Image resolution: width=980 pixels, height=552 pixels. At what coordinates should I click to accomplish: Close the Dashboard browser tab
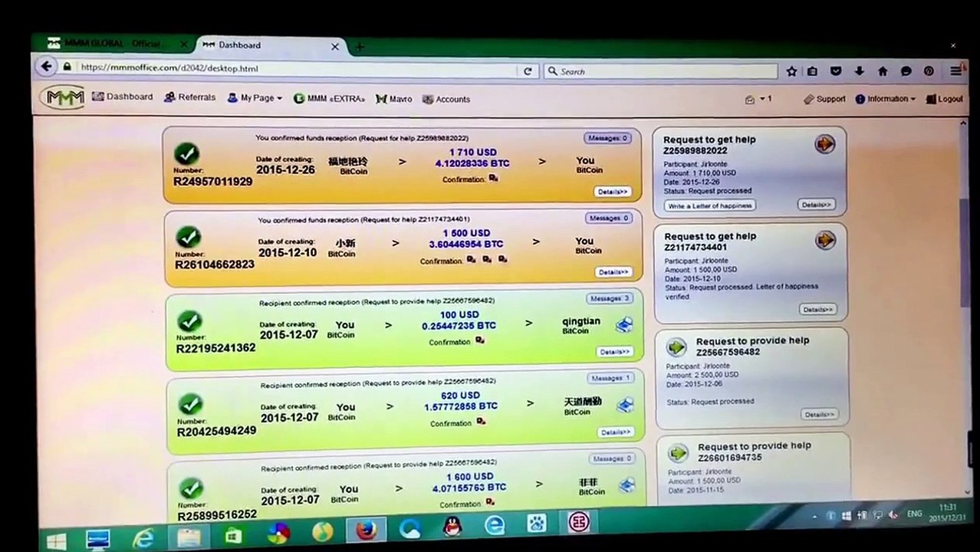pos(334,47)
